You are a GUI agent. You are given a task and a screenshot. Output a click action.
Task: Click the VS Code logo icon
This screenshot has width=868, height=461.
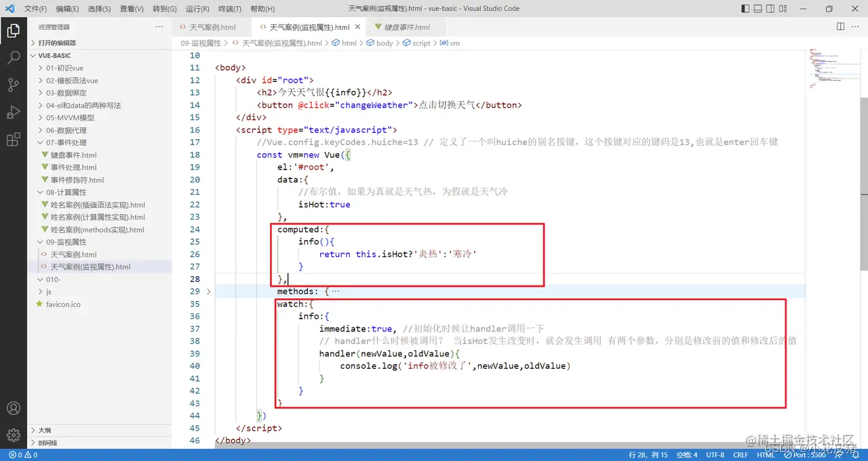pyautogui.click(x=9, y=9)
